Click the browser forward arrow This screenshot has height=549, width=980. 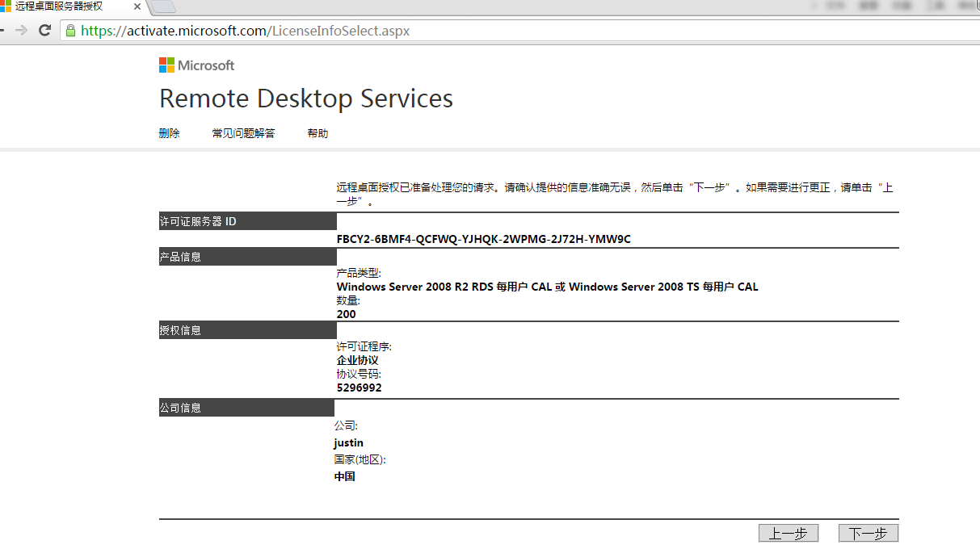click(21, 31)
